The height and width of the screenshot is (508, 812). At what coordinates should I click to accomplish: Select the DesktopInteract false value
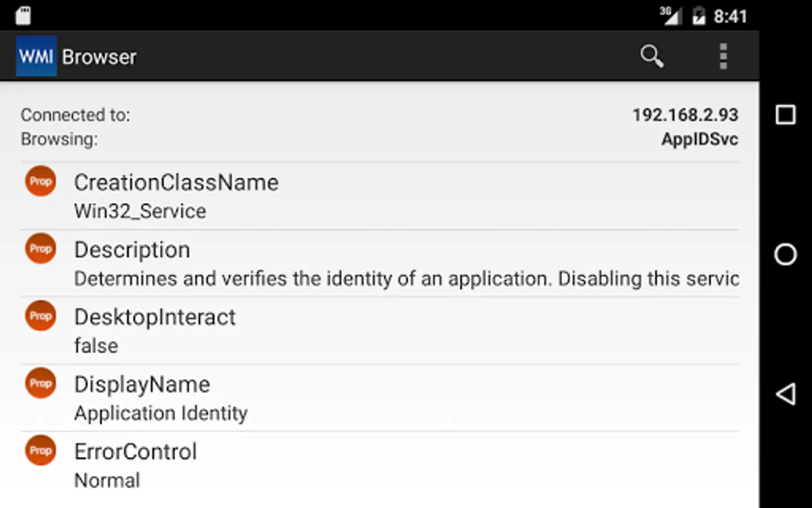coord(96,346)
